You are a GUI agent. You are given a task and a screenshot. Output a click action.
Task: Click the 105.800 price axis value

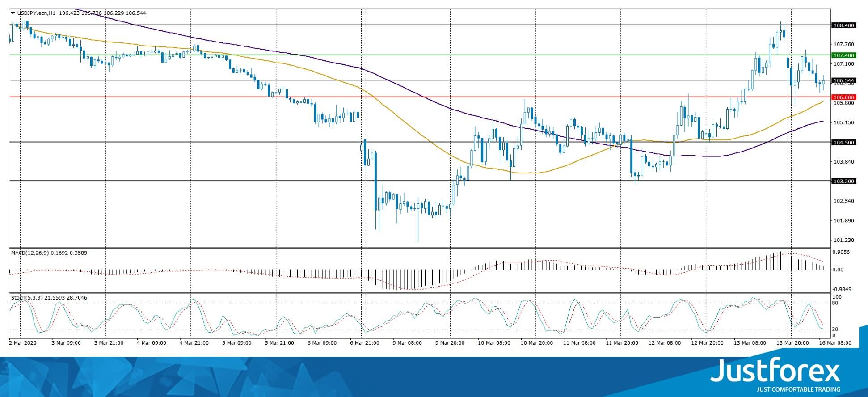click(844, 103)
